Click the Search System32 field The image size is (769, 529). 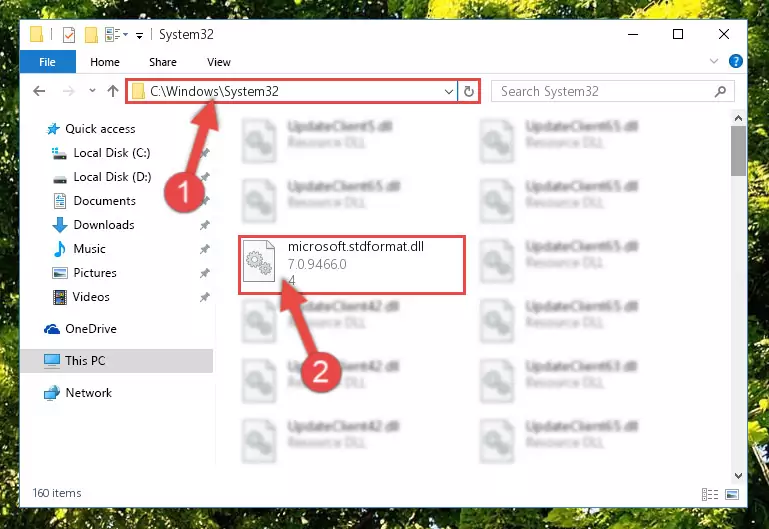click(612, 91)
